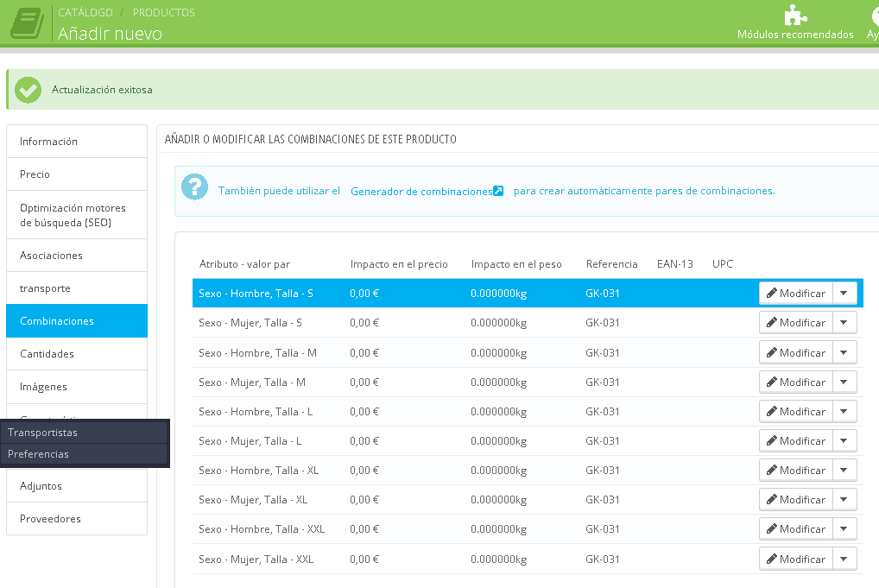Open dropdown arrow for Mujer Talla L row
This screenshot has height=588, width=879.
pyautogui.click(x=844, y=441)
